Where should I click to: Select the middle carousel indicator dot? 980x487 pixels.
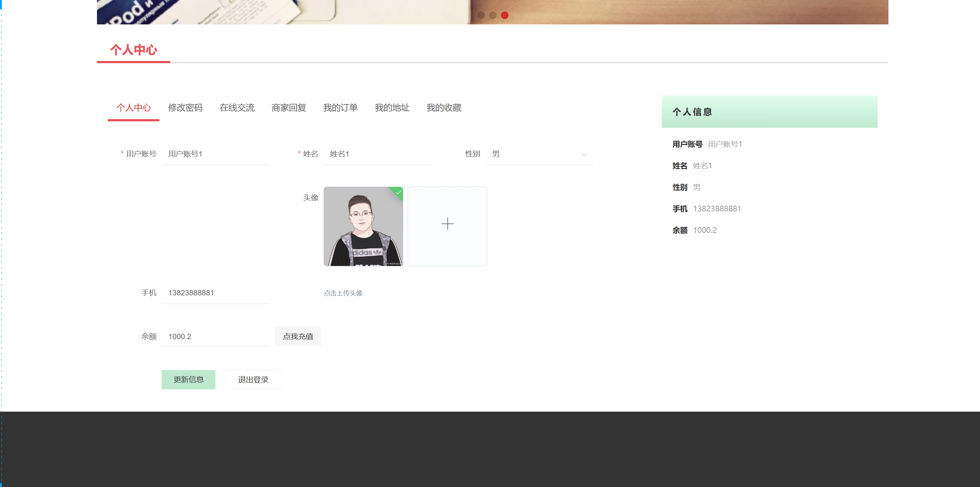[493, 15]
